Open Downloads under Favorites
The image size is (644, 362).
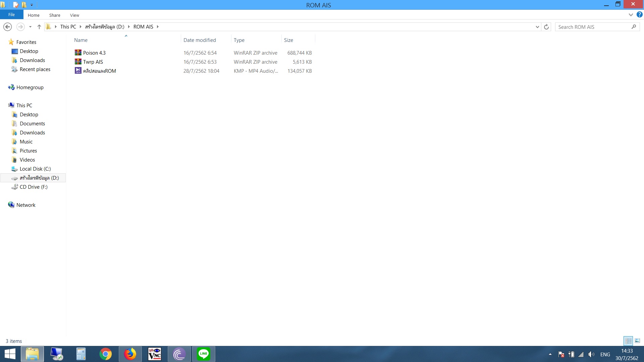tap(32, 60)
